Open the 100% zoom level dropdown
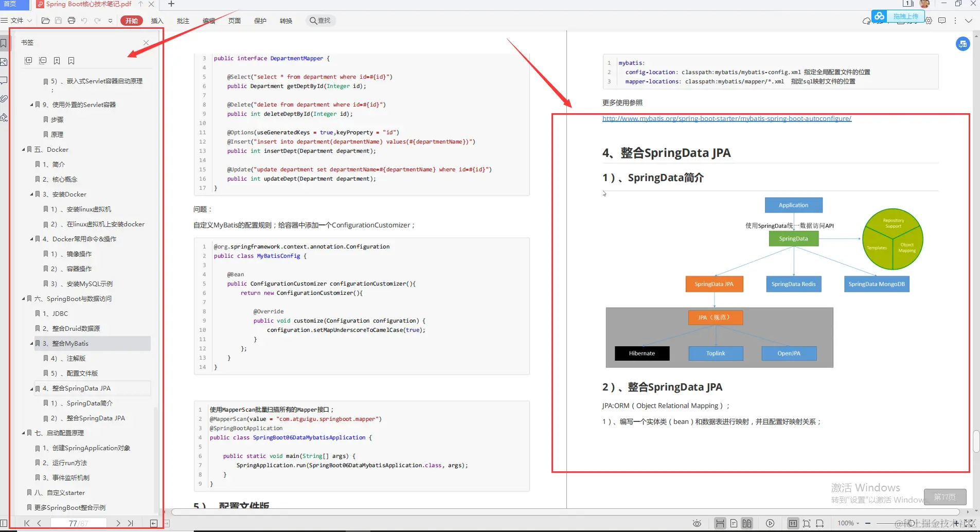 coord(848,523)
